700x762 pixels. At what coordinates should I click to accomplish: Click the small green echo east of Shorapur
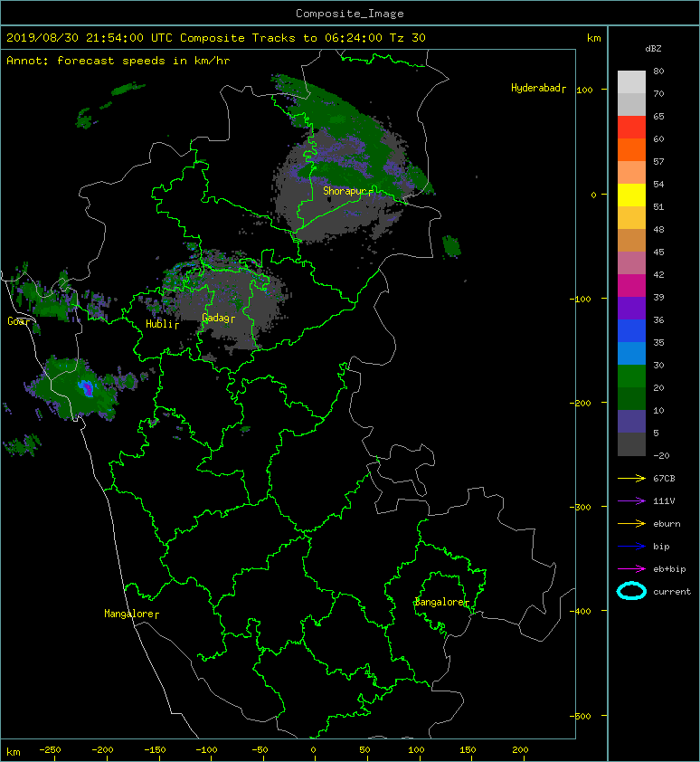pos(451,246)
